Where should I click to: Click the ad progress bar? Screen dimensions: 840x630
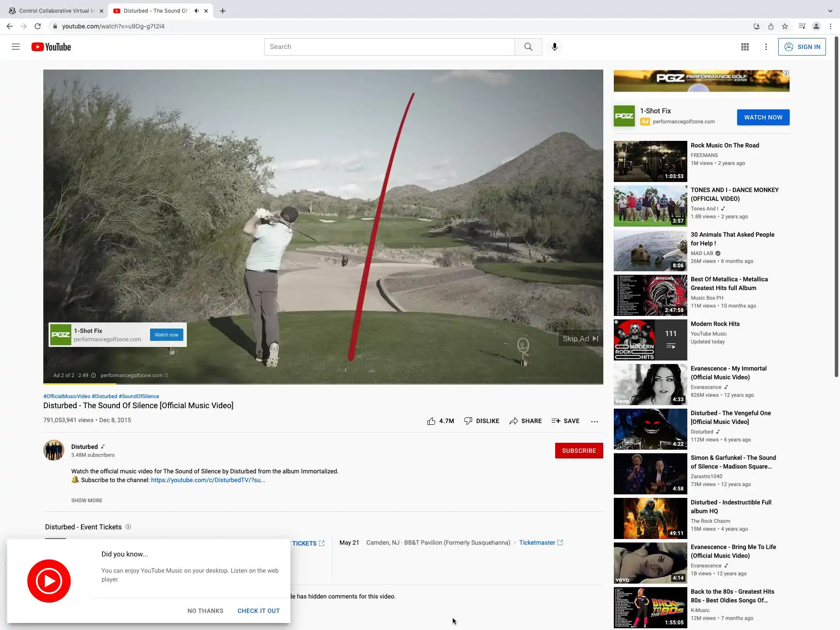point(323,384)
